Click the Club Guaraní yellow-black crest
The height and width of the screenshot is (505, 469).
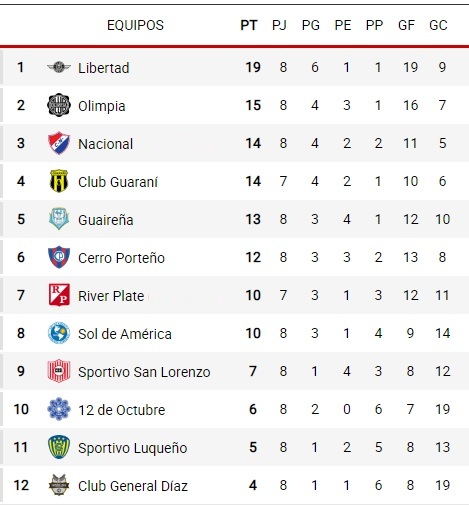(x=59, y=181)
